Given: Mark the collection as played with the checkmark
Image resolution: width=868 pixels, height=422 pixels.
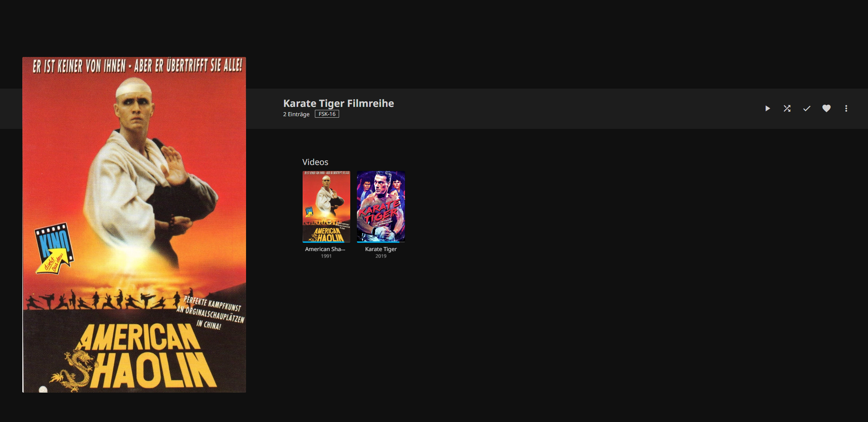Looking at the screenshot, I should (x=807, y=108).
